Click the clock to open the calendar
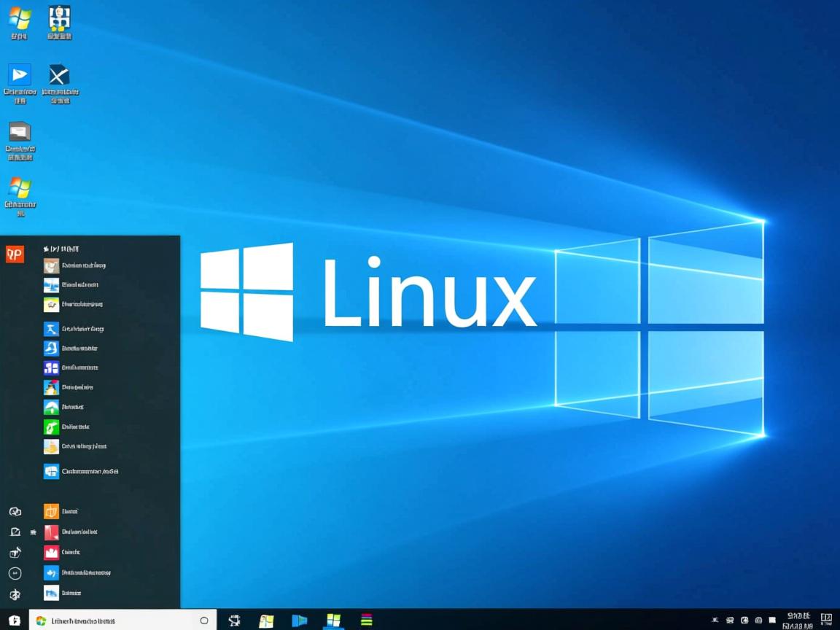Screen dimensions: 840x630 pos(797,620)
